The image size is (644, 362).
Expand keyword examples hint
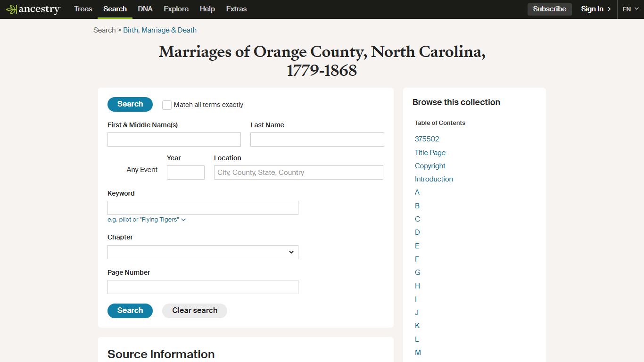(x=147, y=220)
